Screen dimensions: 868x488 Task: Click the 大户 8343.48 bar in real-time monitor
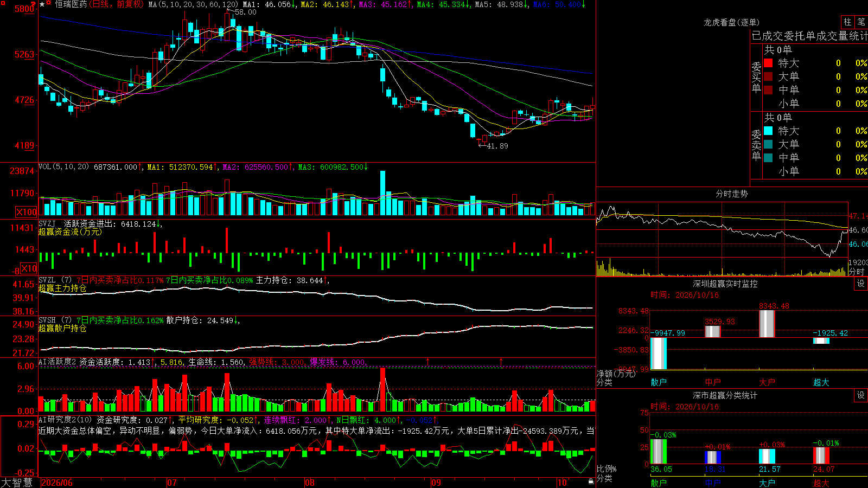[x=767, y=324]
